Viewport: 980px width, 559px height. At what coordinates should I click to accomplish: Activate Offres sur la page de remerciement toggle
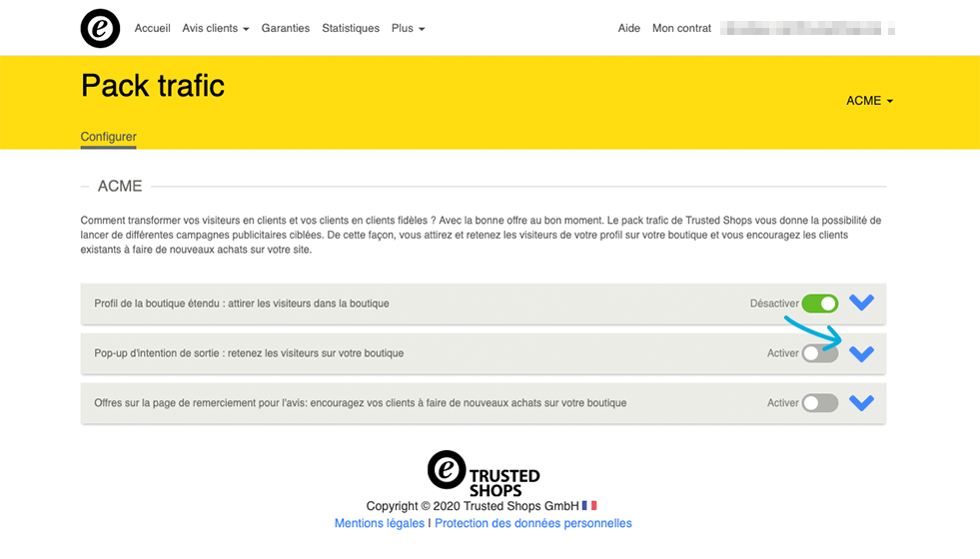820,403
